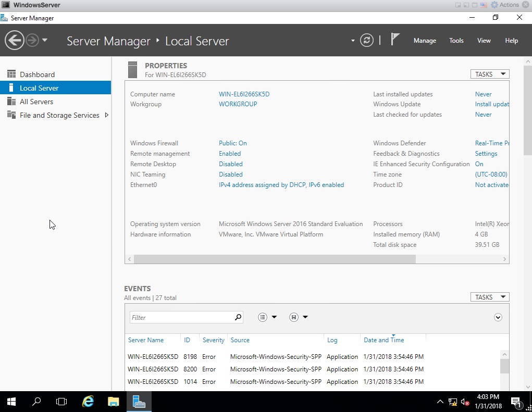The height and width of the screenshot is (412, 532).
Task: Click properties scroll left arrow
Action: coord(129,259)
